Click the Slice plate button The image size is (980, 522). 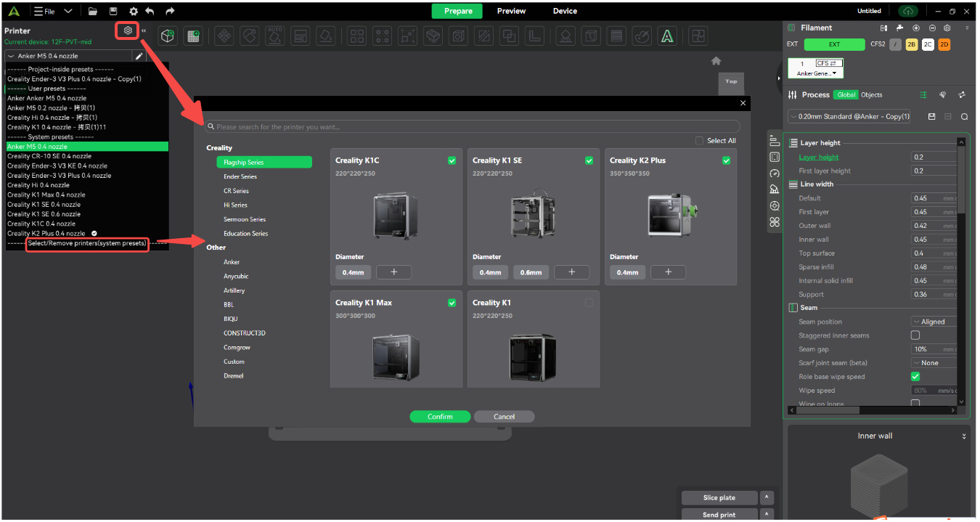pyautogui.click(x=719, y=498)
